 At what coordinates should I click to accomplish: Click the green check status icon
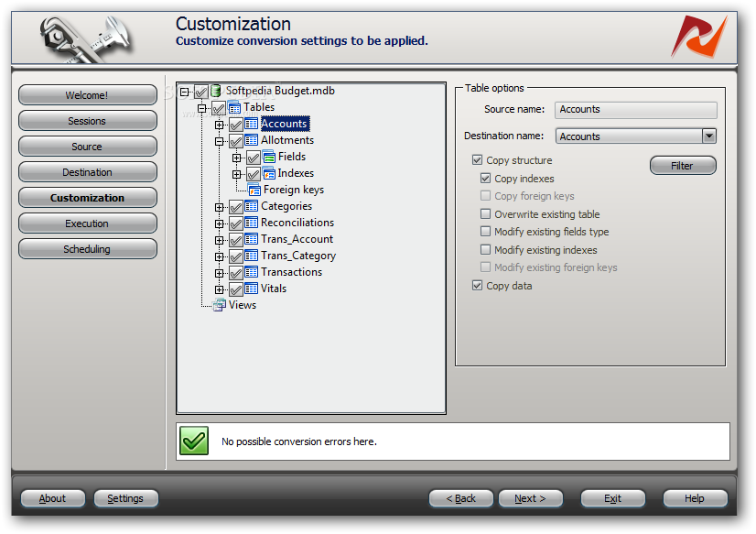(x=194, y=441)
